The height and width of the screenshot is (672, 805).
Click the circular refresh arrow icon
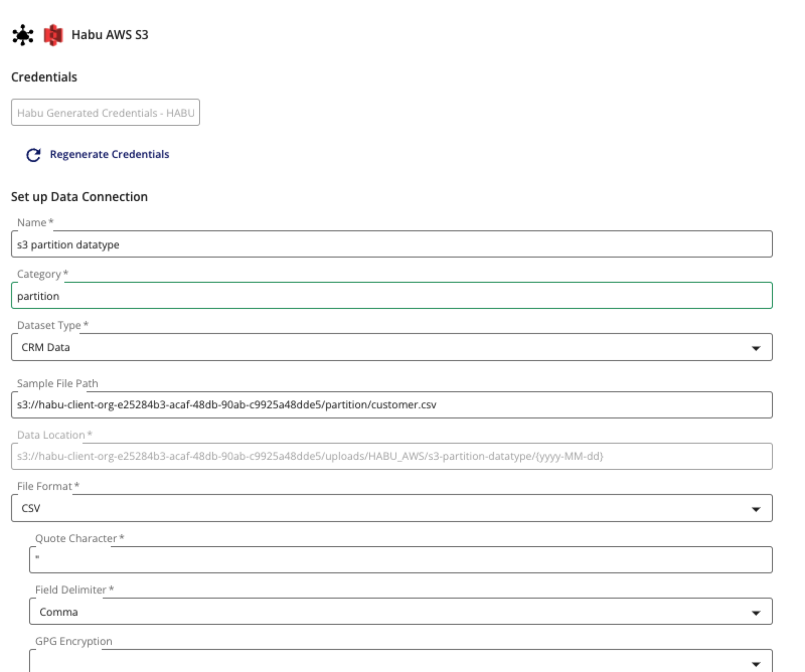click(34, 155)
